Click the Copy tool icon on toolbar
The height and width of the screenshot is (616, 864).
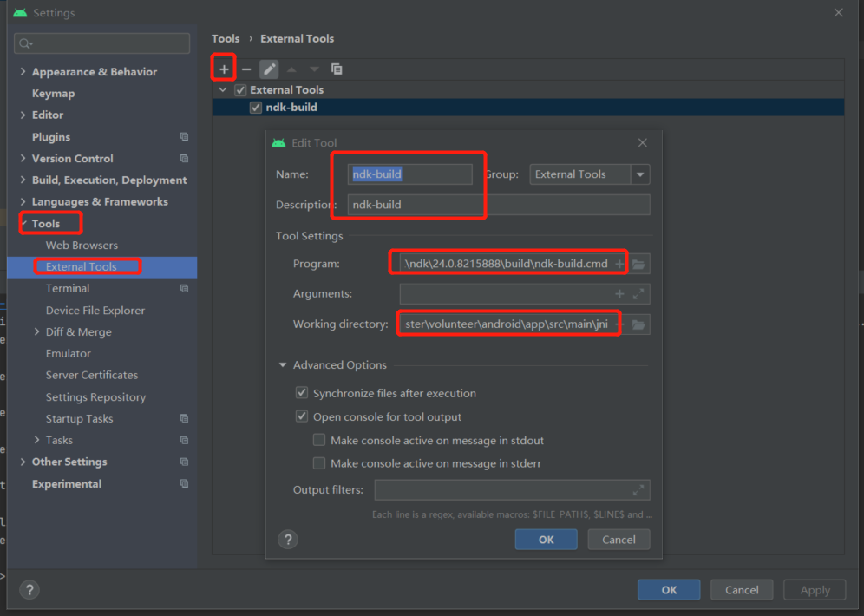coord(337,69)
